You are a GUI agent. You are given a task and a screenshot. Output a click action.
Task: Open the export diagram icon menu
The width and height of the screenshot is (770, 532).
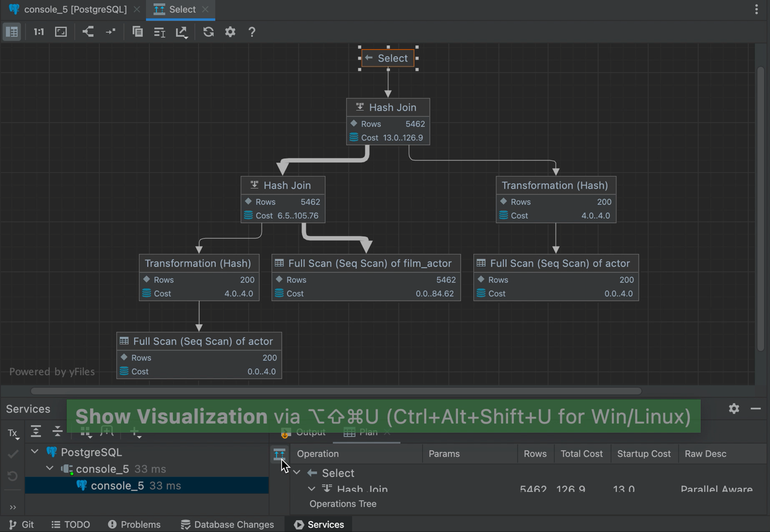tap(182, 32)
